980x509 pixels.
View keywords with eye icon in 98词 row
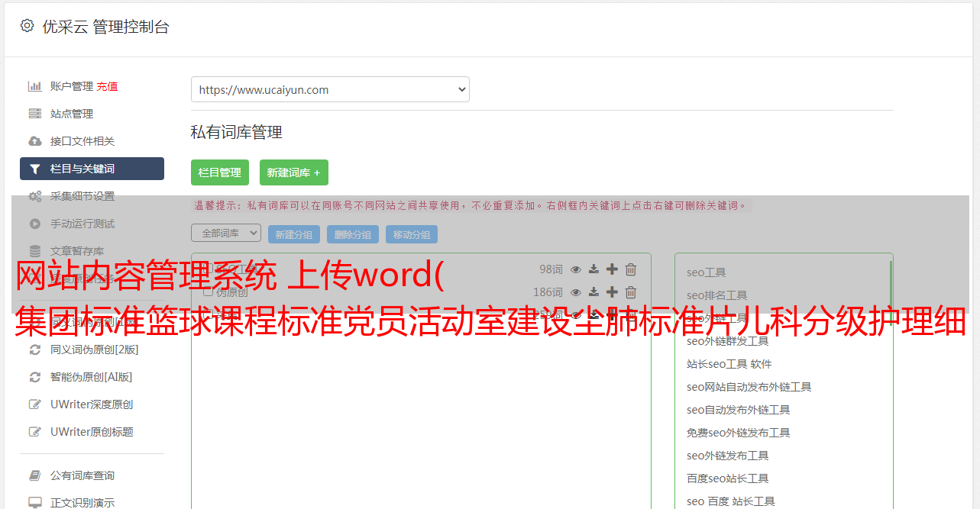(576, 269)
